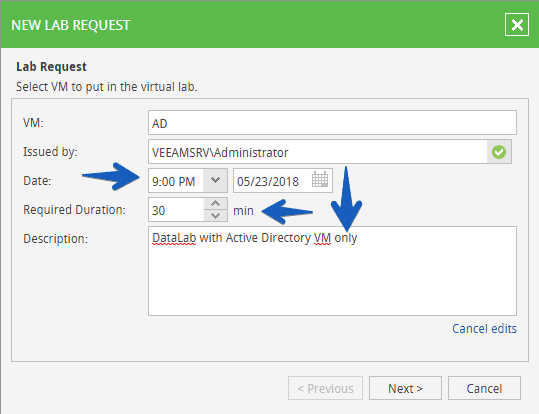The height and width of the screenshot is (414, 539).
Task: Click the Cancel edits link
Action: point(484,329)
